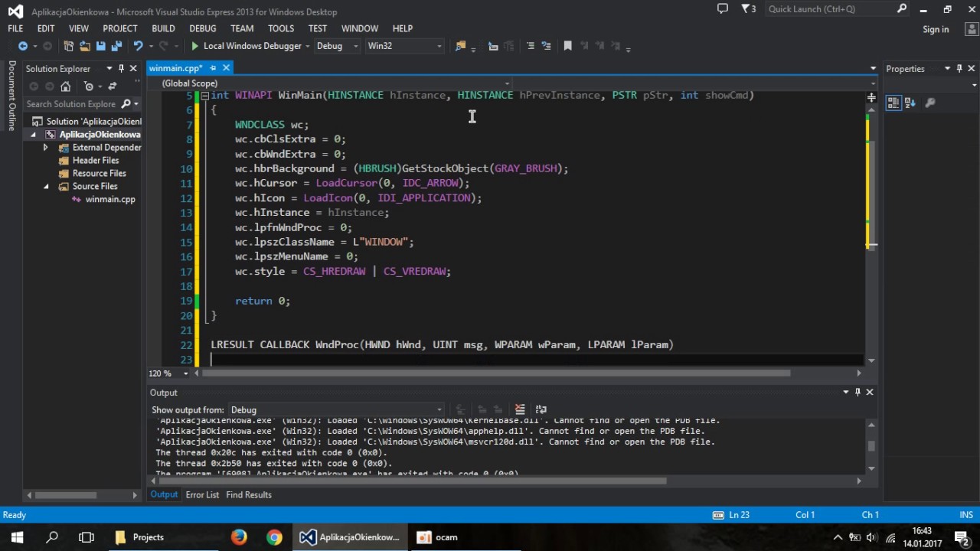Start Local Windows Debugger with green play
The width and height of the screenshot is (980, 551).
[x=194, y=46]
